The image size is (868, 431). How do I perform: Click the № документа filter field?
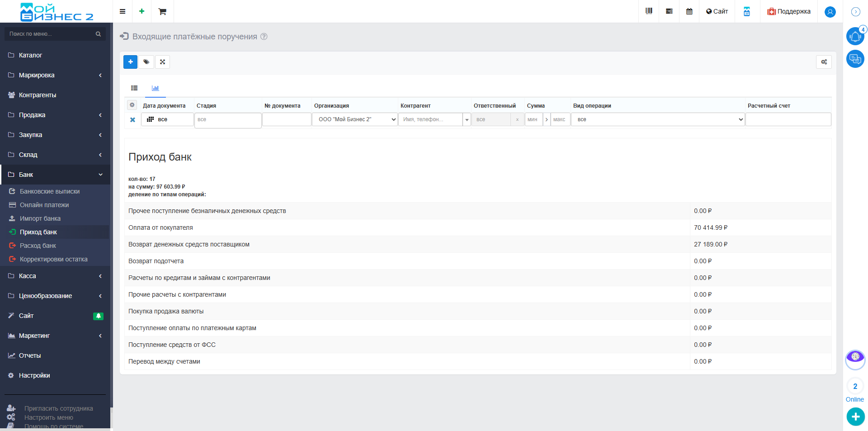[x=287, y=119]
